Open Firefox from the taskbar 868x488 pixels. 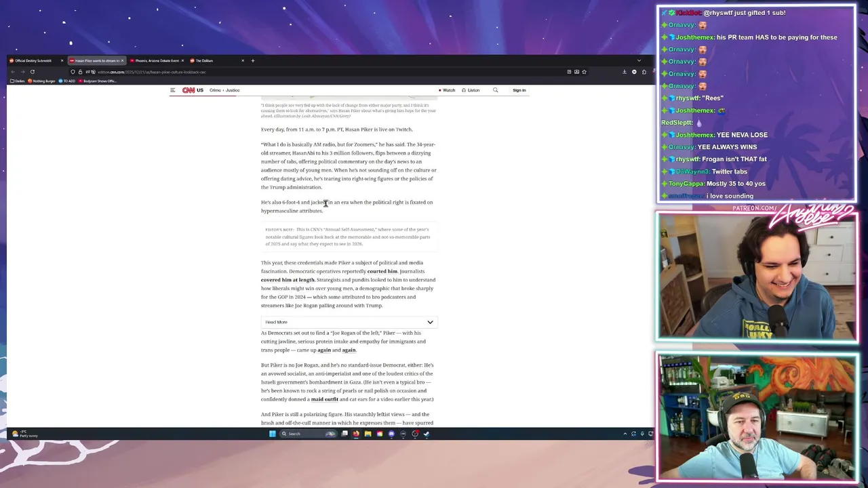coord(356,434)
